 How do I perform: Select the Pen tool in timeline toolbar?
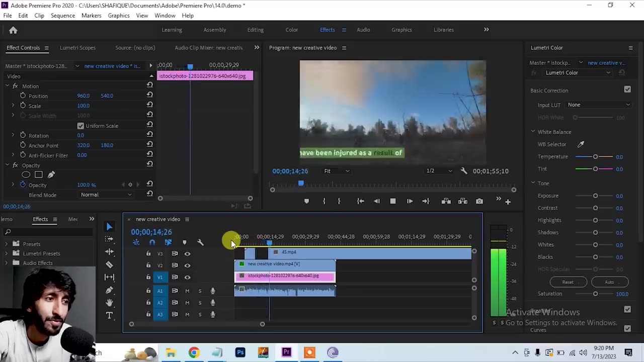click(109, 290)
